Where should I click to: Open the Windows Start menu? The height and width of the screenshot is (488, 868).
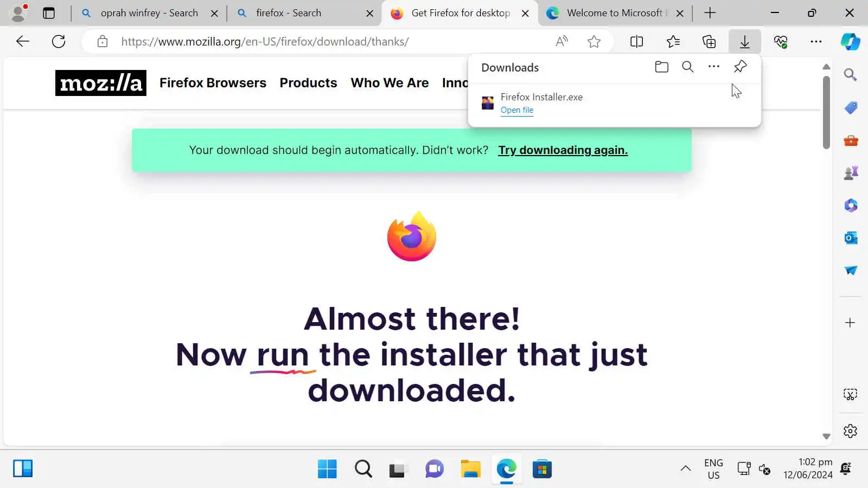327,469
